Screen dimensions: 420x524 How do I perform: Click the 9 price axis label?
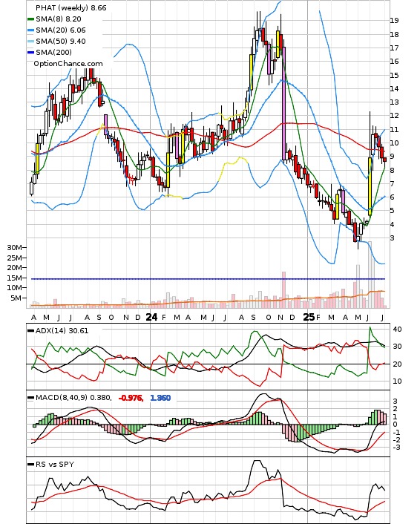point(392,157)
